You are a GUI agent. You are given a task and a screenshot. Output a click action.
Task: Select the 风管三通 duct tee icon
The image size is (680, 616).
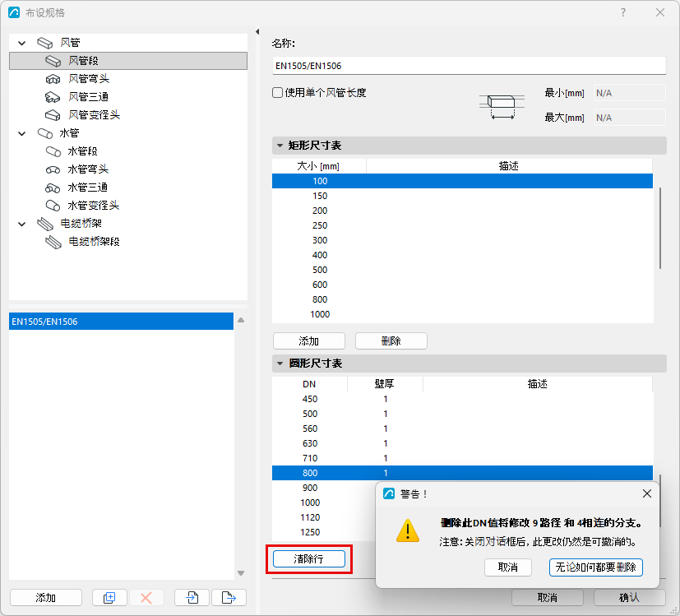(53, 97)
